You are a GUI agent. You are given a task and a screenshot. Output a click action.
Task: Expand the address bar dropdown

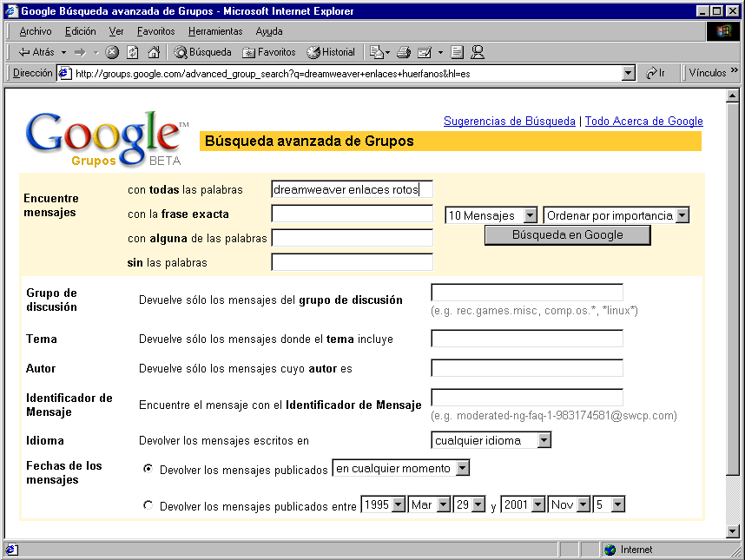[629, 74]
